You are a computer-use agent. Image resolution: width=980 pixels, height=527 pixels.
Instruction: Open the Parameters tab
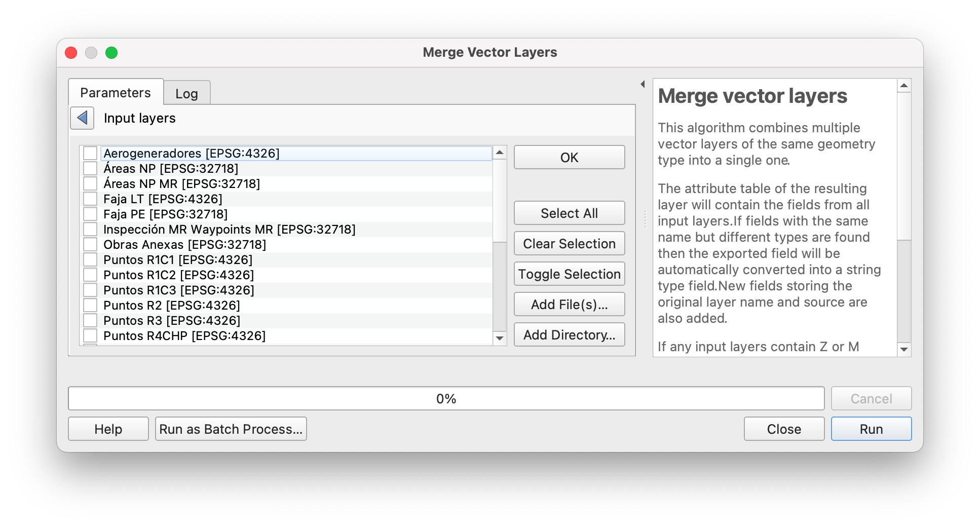tap(115, 92)
